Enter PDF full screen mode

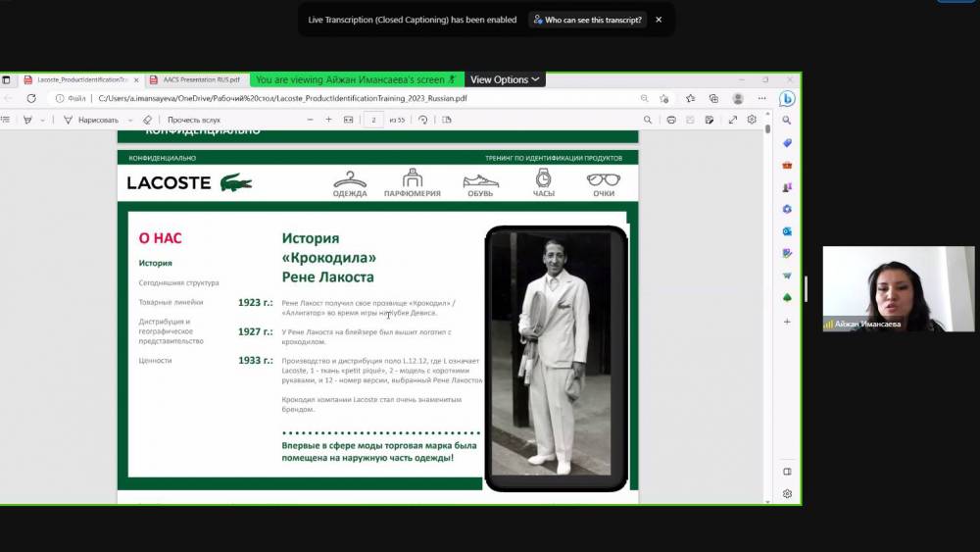[x=732, y=120]
